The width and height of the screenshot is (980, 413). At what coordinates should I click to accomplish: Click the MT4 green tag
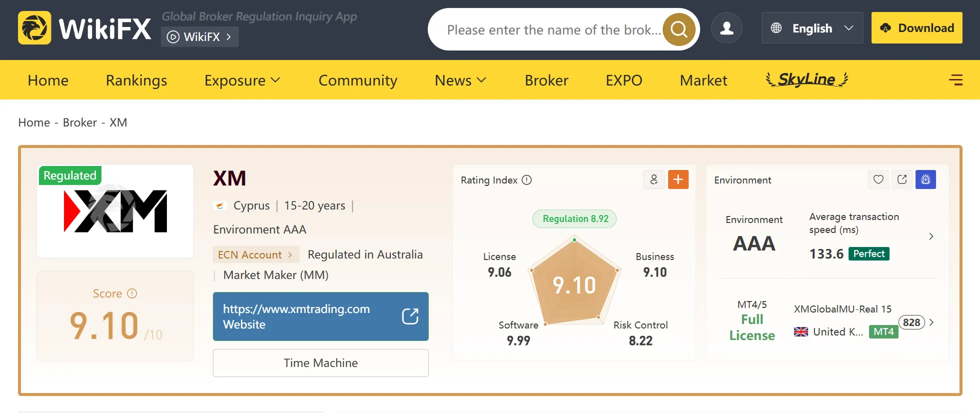[884, 331]
